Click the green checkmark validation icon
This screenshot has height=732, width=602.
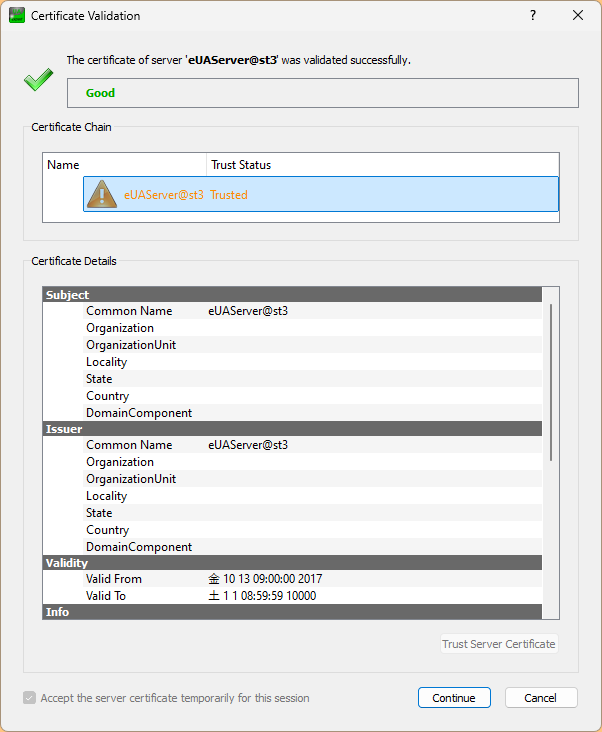(38, 81)
